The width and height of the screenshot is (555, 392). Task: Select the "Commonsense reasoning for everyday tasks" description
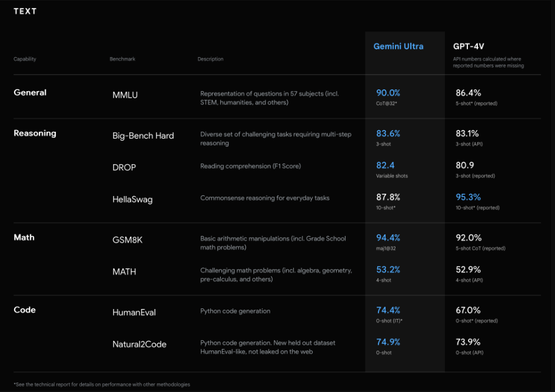[x=265, y=198]
